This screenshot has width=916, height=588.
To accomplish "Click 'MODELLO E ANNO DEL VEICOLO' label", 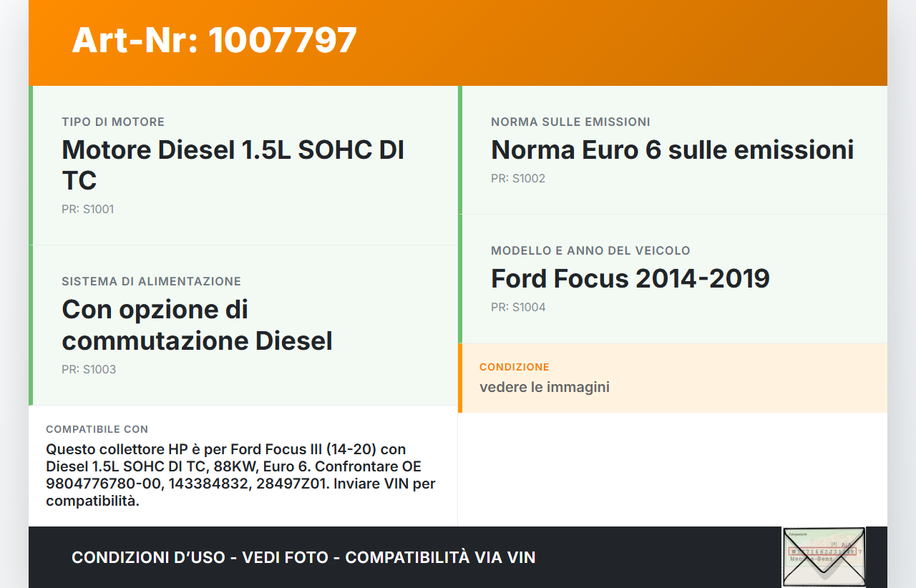I will point(590,251).
